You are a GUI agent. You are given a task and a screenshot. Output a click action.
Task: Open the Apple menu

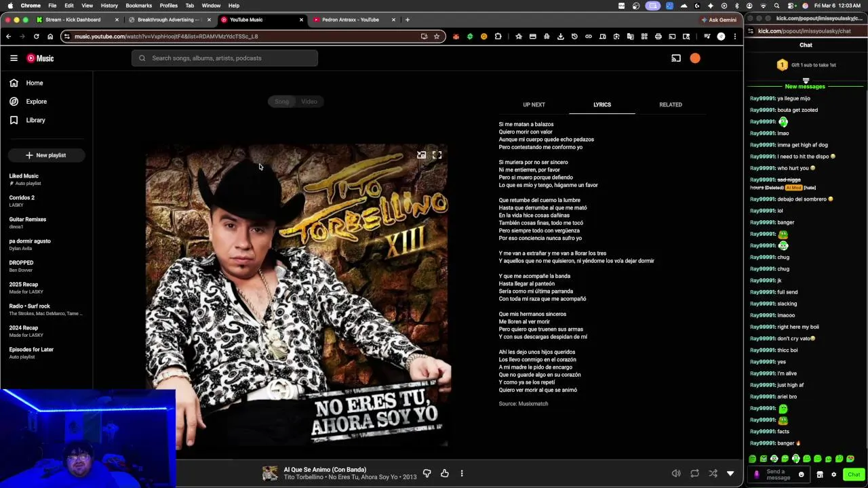[x=9, y=5]
